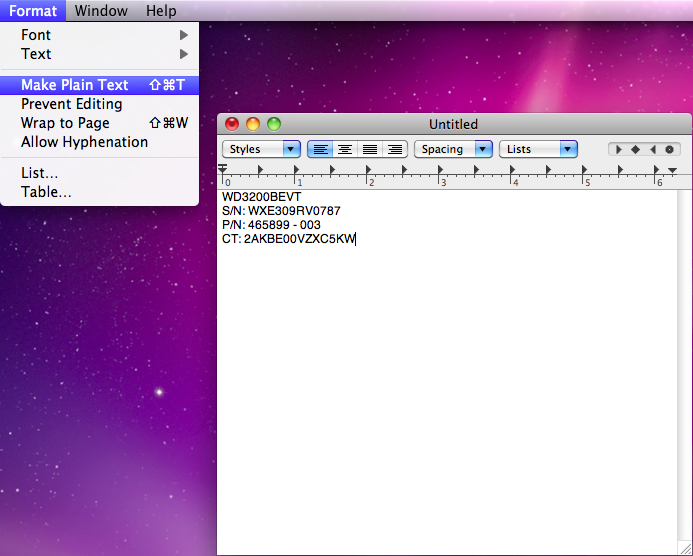
Task: Toggle Allow Hyphenation
Action: click(x=99, y=142)
